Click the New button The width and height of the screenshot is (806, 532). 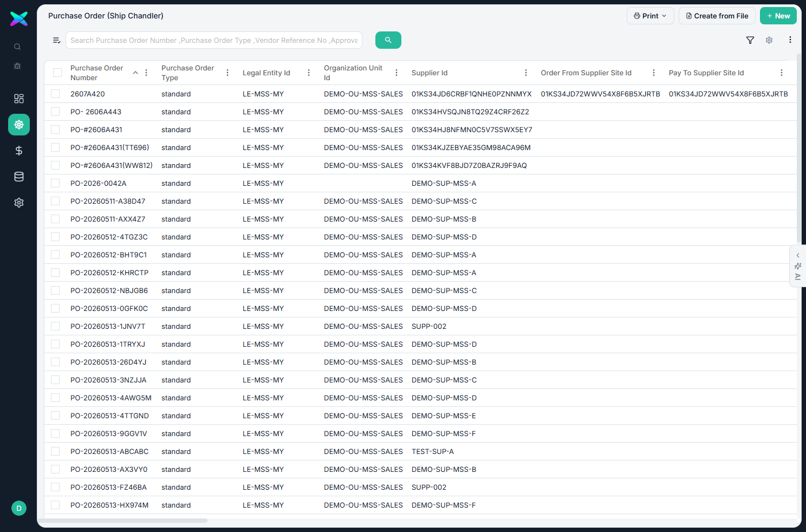click(x=778, y=16)
